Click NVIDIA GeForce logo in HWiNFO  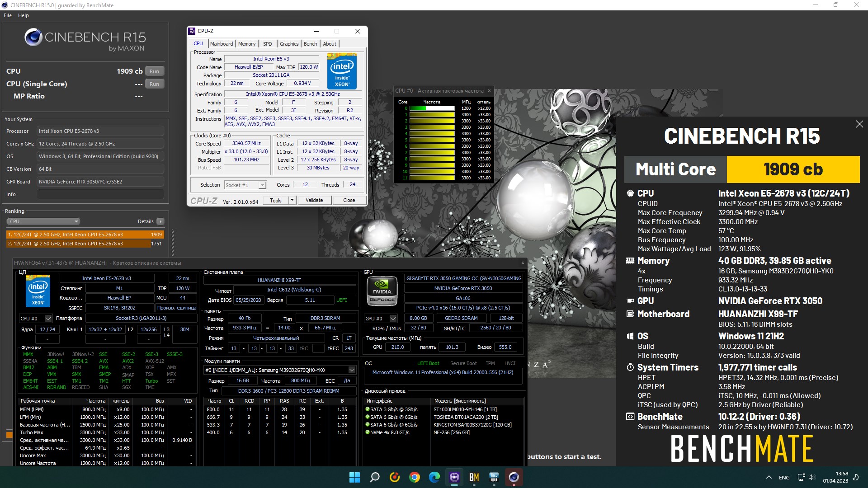[382, 291]
